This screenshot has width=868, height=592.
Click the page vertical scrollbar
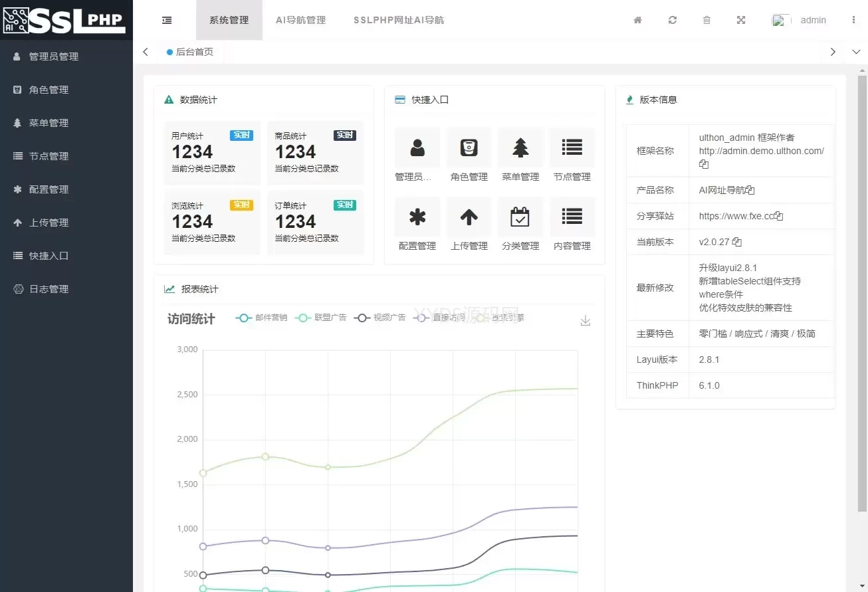pos(863,292)
